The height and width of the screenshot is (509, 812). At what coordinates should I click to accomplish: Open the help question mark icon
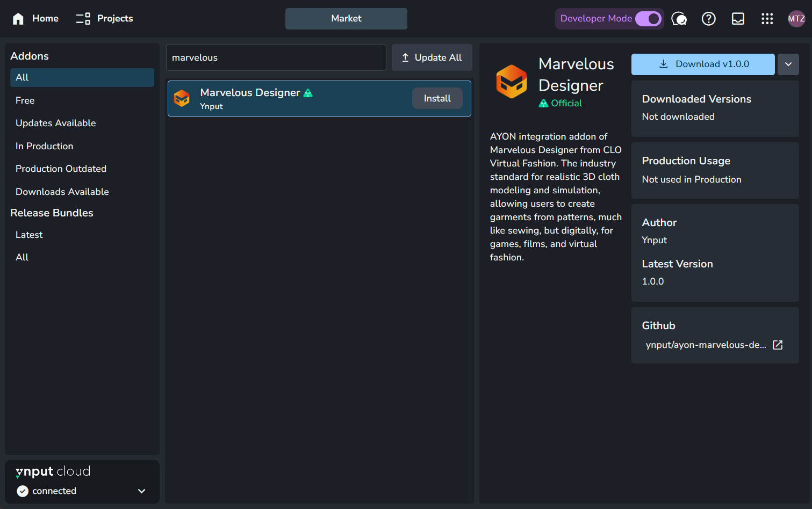(709, 19)
